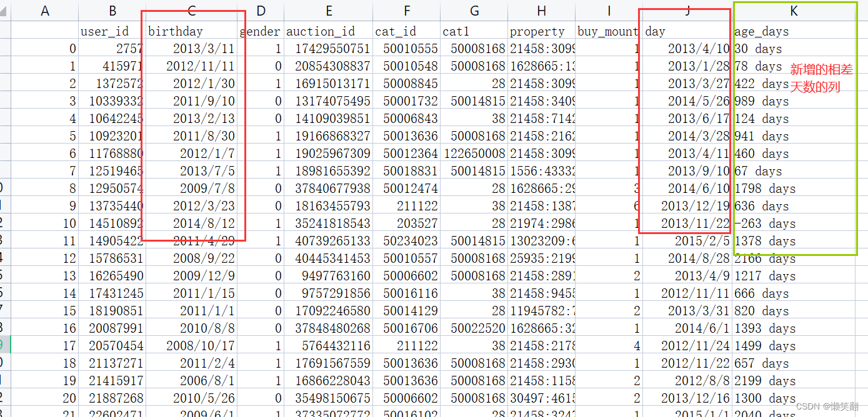Viewport: 868px width, 417px height.
Task: Select property cell starting 1556:43332
Action: coord(542,171)
